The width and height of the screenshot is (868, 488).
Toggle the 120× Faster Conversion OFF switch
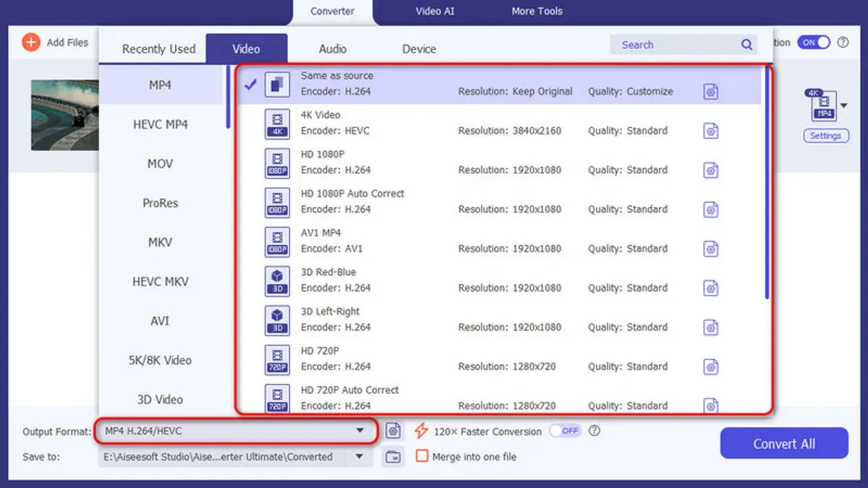(x=566, y=431)
